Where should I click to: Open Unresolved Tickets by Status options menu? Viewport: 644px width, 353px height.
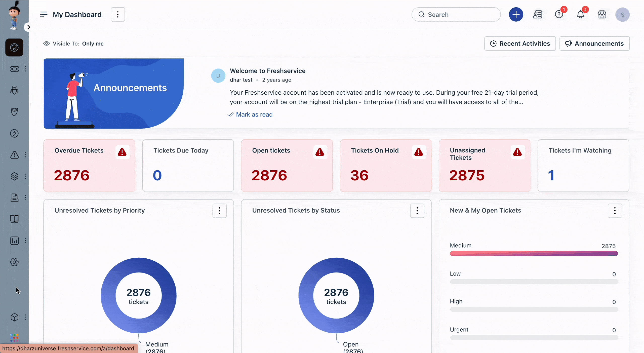tap(417, 211)
